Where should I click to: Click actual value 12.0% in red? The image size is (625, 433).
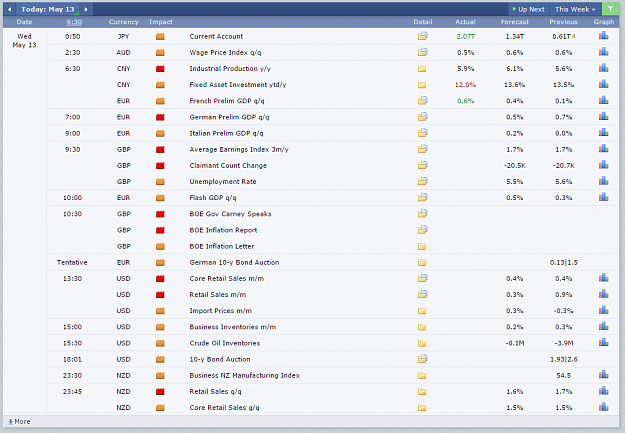pyautogui.click(x=465, y=85)
